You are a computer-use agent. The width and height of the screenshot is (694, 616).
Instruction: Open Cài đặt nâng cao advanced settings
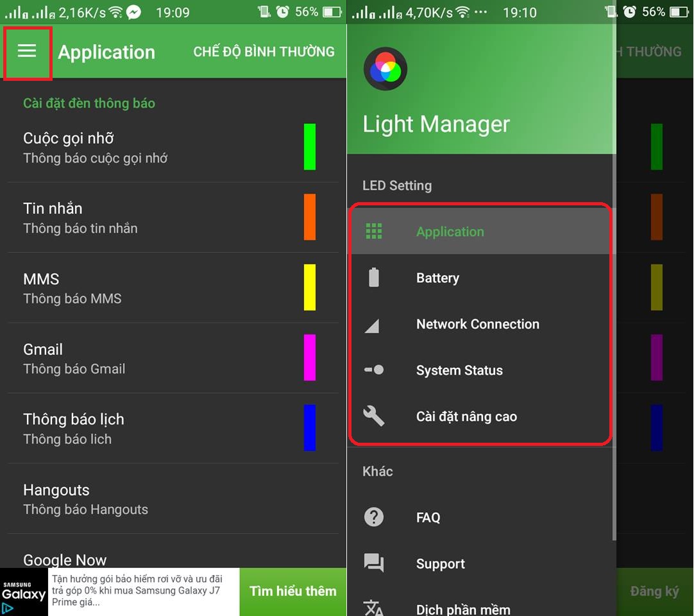[480, 416]
